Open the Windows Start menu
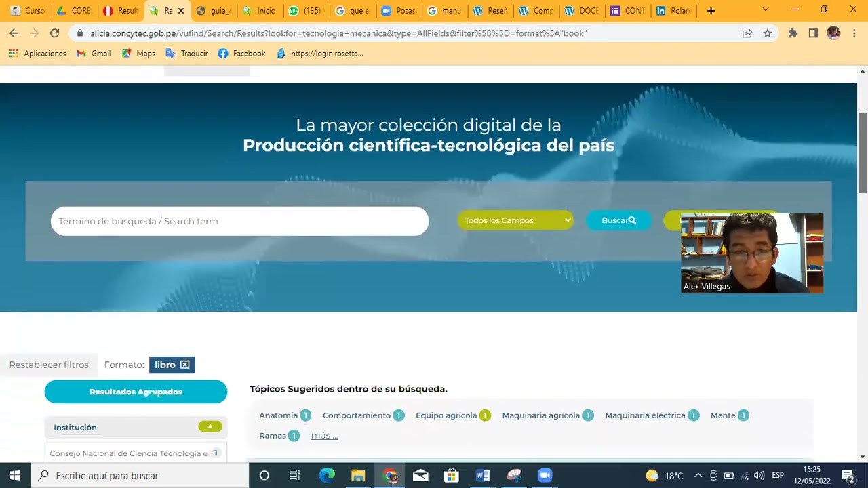868x488 pixels. [x=15, y=475]
